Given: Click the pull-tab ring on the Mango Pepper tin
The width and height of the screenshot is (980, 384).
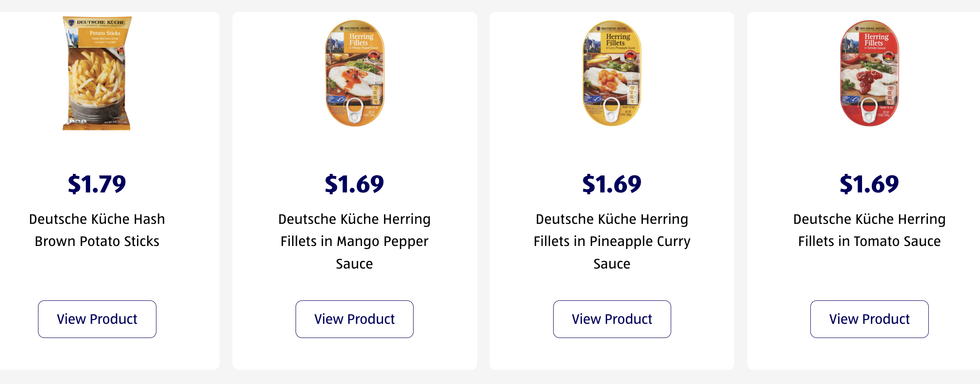Looking at the screenshot, I should [354, 114].
